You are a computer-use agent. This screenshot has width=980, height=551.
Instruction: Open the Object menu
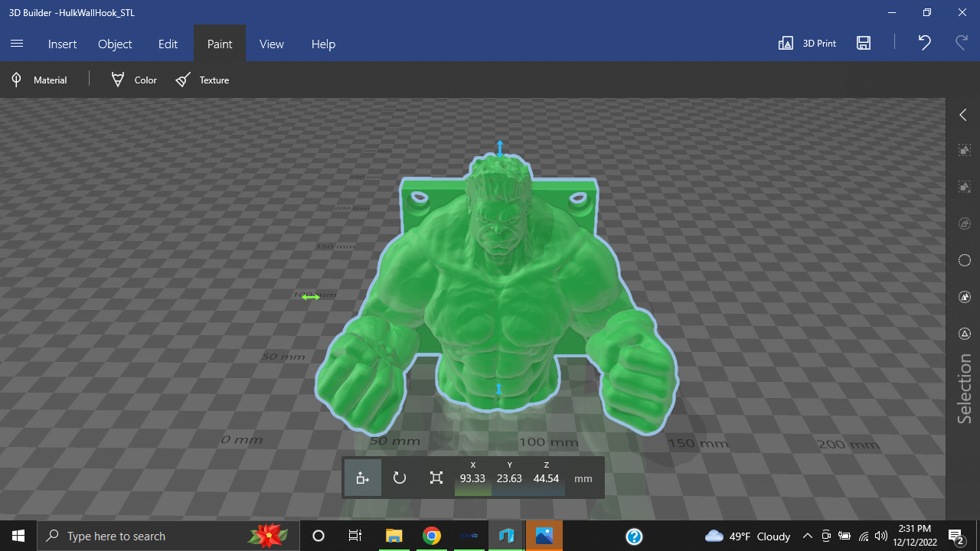coord(115,44)
